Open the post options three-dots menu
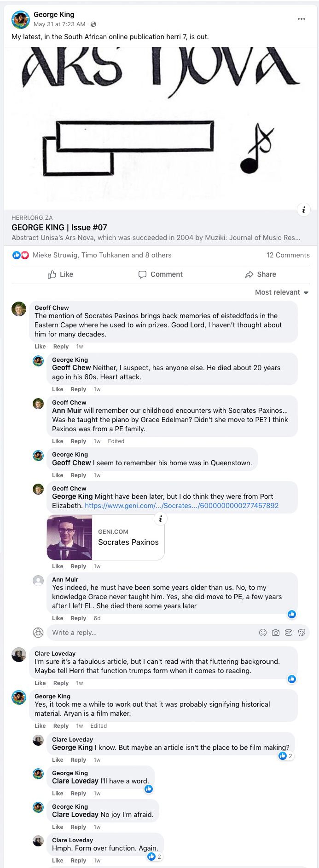Image resolution: width=319 pixels, height=868 pixels. (x=302, y=19)
